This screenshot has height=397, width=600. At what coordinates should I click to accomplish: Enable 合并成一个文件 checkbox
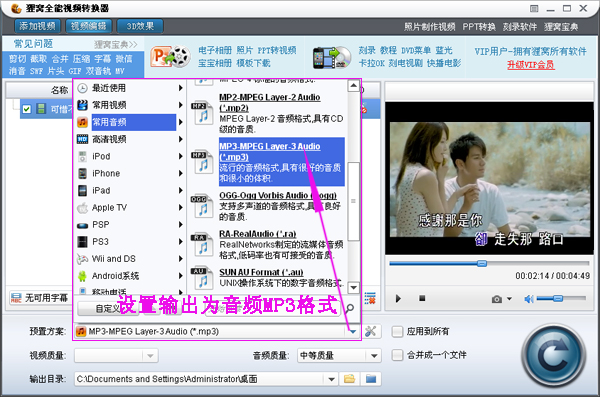point(397,355)
